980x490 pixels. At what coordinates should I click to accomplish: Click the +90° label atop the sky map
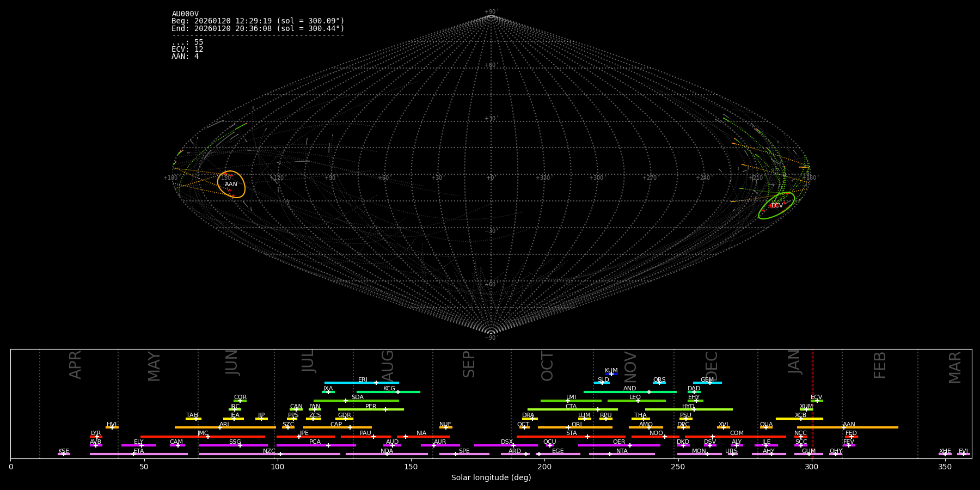click(x=491, y=12)
